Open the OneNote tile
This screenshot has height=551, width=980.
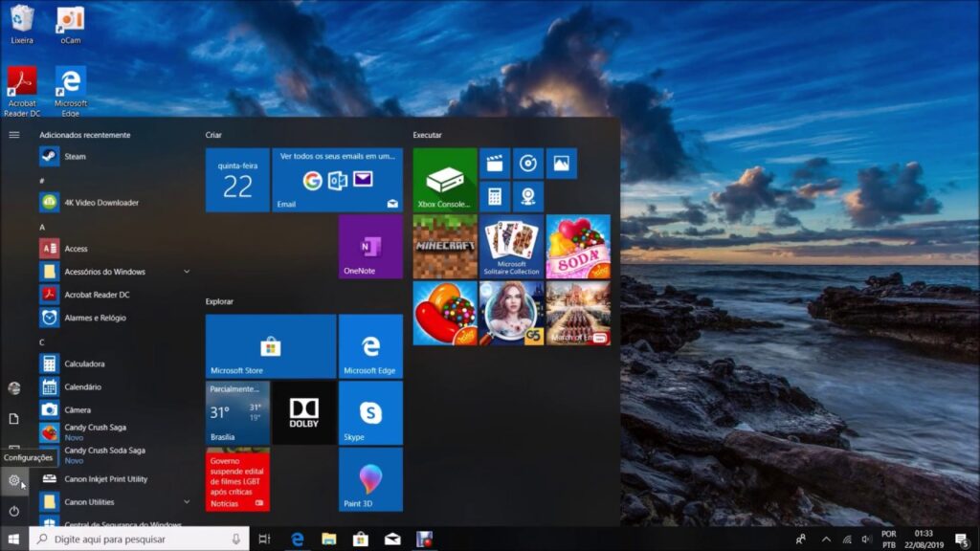click(x=370, y=247)
